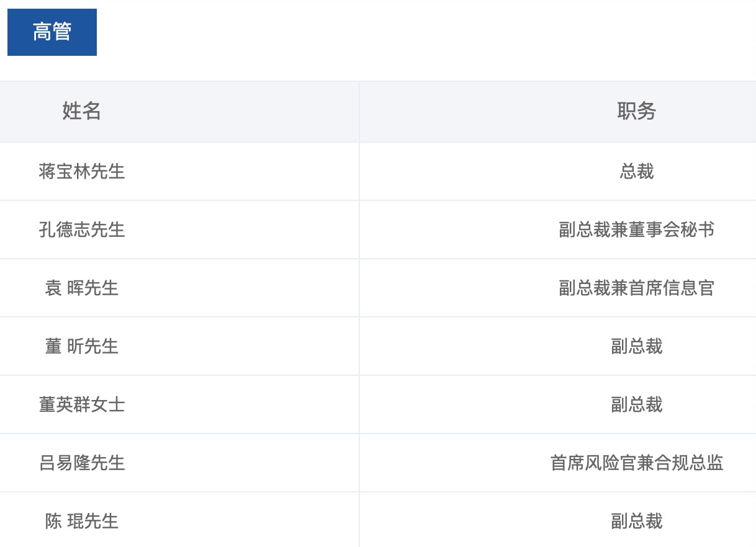Click the 姓名 column header
756x547 pixels.
click(81, 111)
